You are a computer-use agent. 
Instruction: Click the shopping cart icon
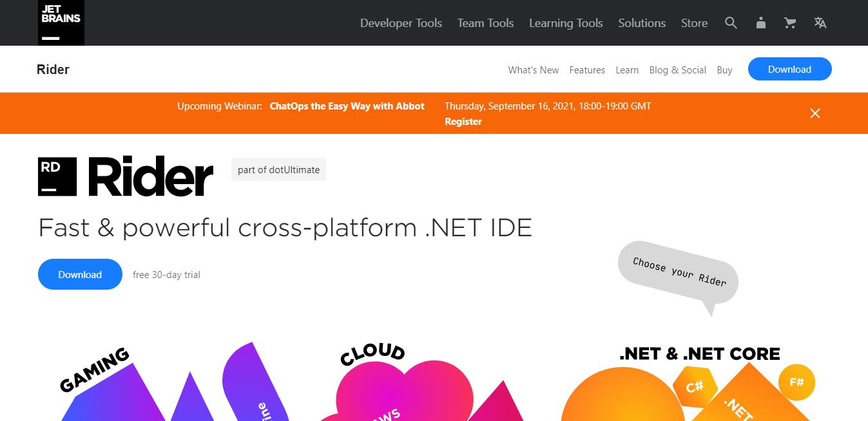point(789,23)
